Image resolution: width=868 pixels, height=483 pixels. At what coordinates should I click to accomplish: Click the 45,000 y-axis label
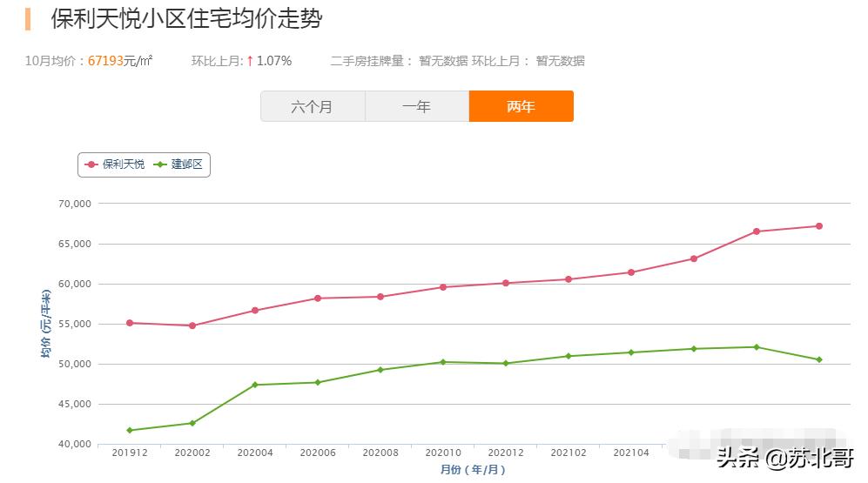click(75, 405)
